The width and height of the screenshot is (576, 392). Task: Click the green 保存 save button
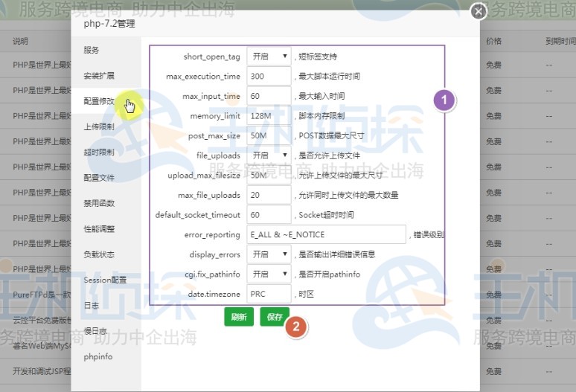[x=273, y=317]
